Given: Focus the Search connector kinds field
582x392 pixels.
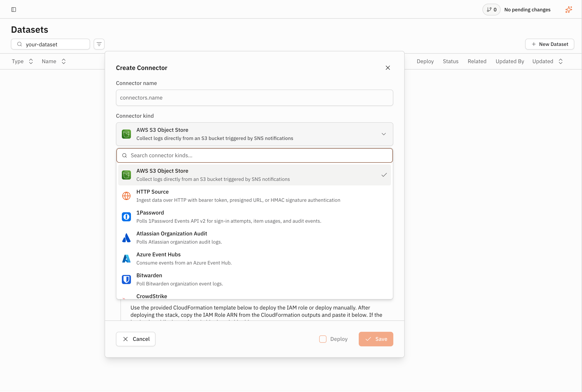Looking at the screenshot, I should tap(254, 155).
